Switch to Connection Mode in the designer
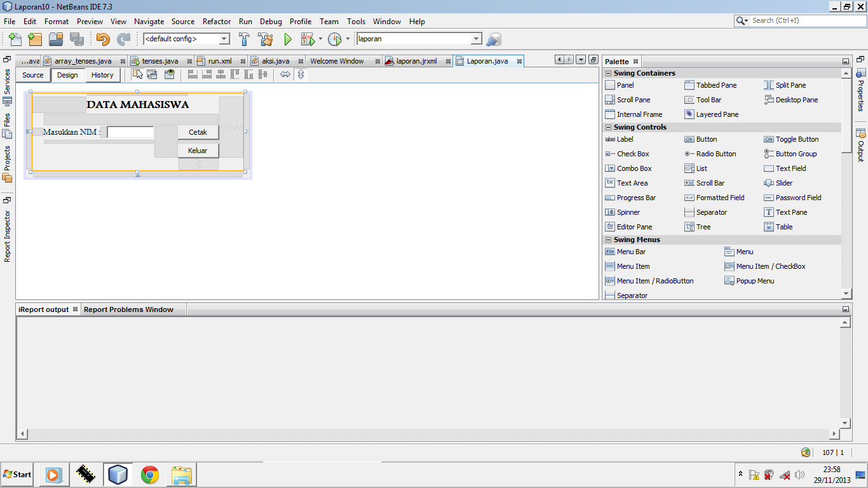This screenshot has width=868, height=488. pos(152,74)
